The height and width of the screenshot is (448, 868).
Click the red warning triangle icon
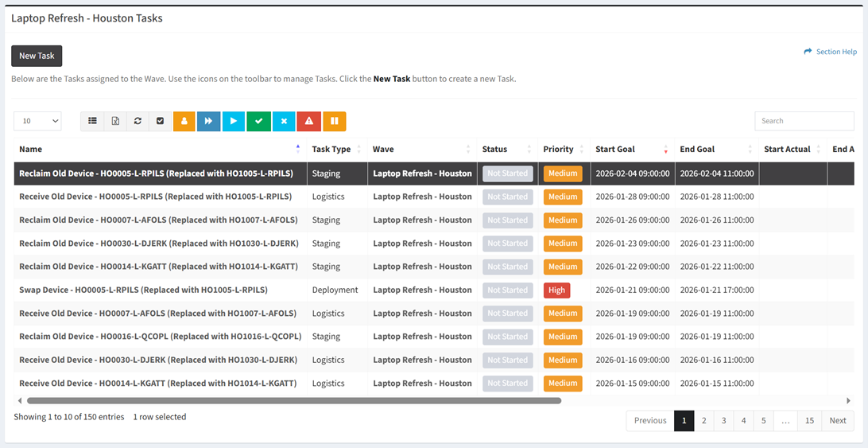[308, 121]
